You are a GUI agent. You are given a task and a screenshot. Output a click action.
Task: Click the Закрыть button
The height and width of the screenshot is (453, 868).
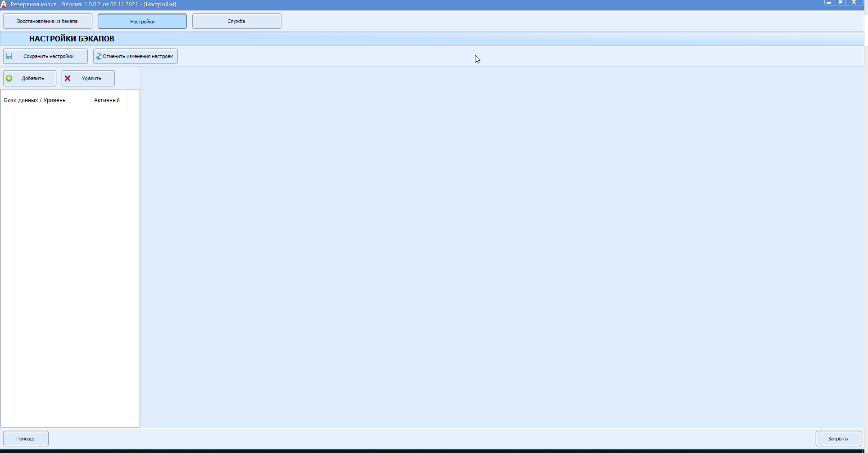click(x=838, y=439)
